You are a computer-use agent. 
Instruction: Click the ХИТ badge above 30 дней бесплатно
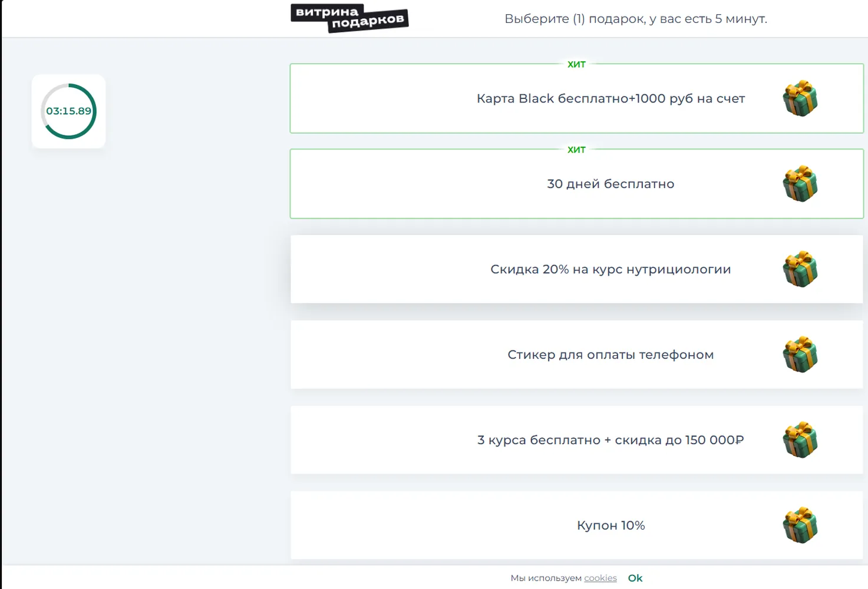click(576, 150)
